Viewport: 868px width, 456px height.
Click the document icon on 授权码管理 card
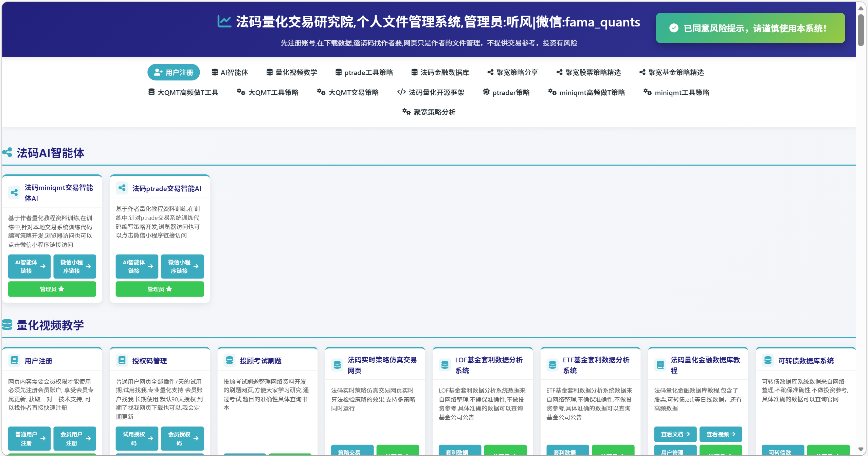pos(122,360)
